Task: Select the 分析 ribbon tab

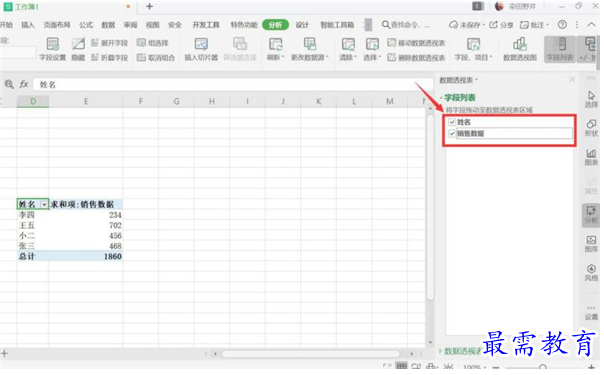Action: pyautogui.click(x=275, y=25)
